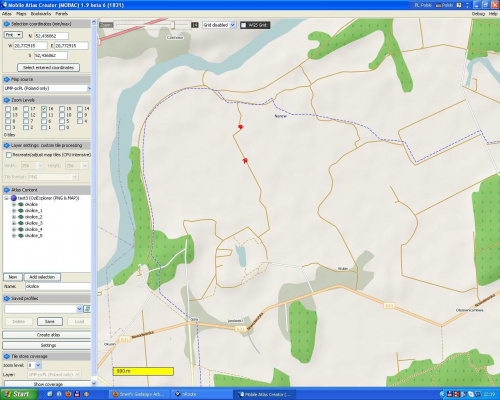Click the Add selection button

coord(42,277)
